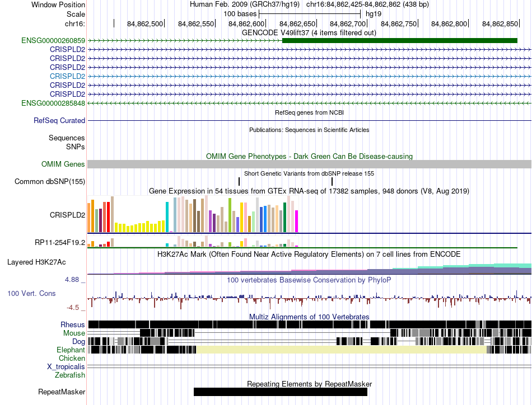The width and height of the screenshot is (532, 405).
Task: Click the Chicken alignment label
Action: [x=71, y=358]
